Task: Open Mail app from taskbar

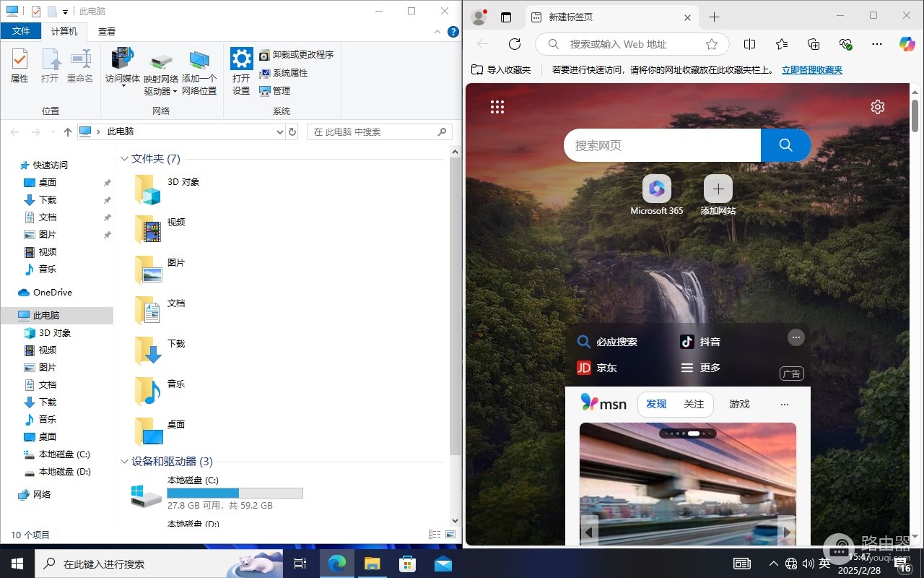Action: (443, 564)
